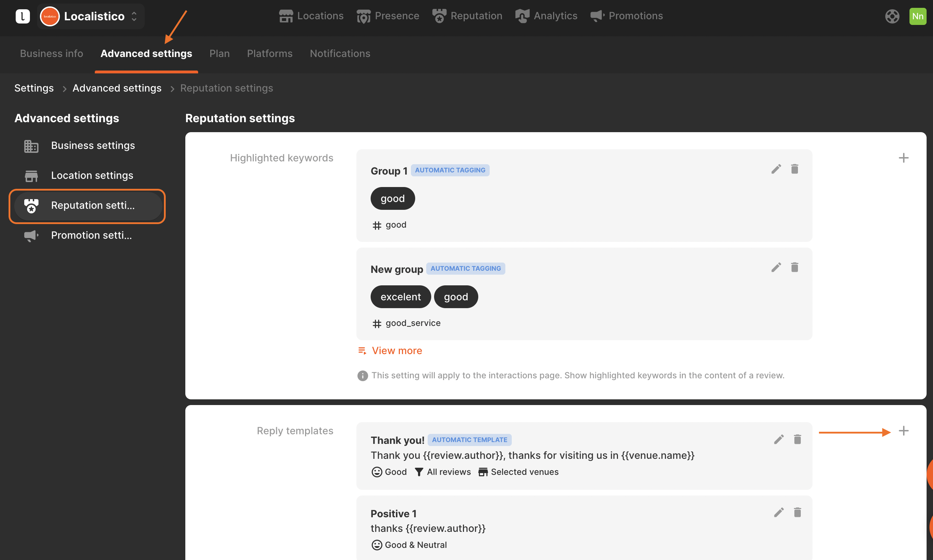Add a new reply template
Viewport: 933px width, 560px height.
click(903, 431)
